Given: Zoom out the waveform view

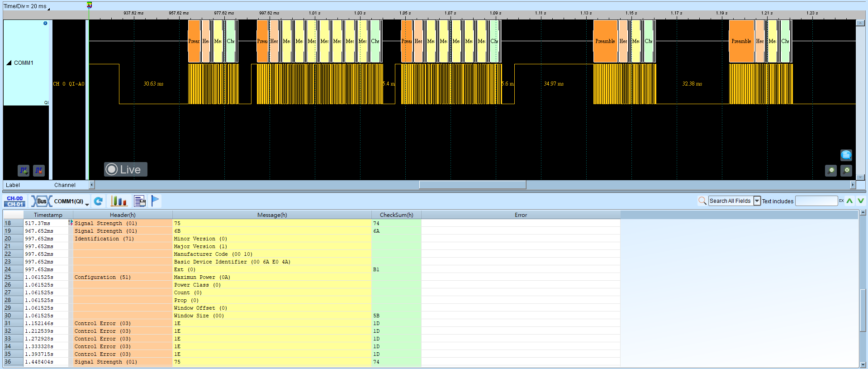Looking at the screenshot, I should (x=831, y=171).
